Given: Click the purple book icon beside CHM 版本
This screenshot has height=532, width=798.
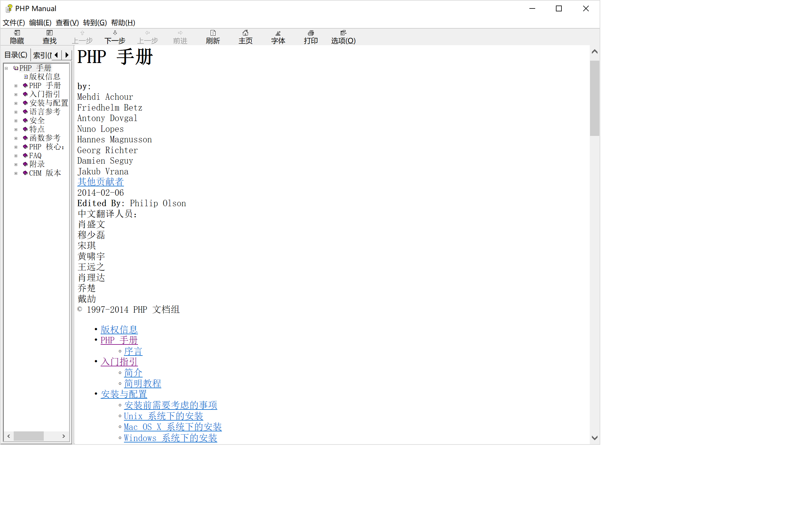Looking at the screenshot, I should 25,173.
